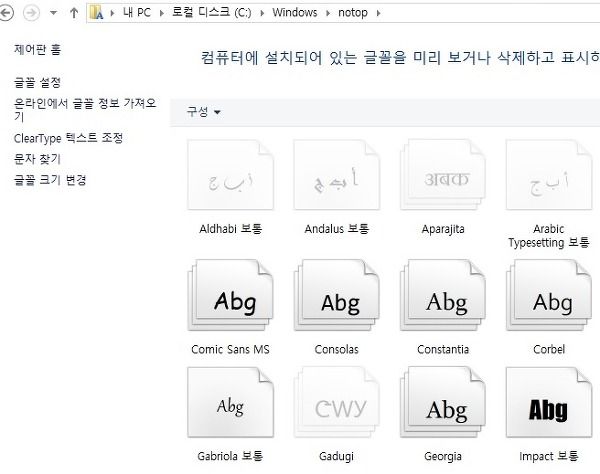Open 제어판 홈 link
Screen dimensions: 600x474
[x=38, y=49]
